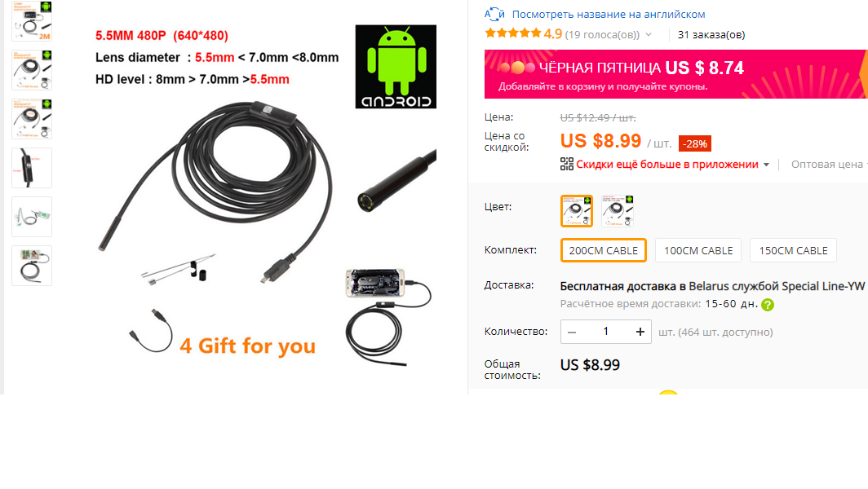Click the Android logo in the product image
This screenshot has width=868, height=489.
coord(396,66)
